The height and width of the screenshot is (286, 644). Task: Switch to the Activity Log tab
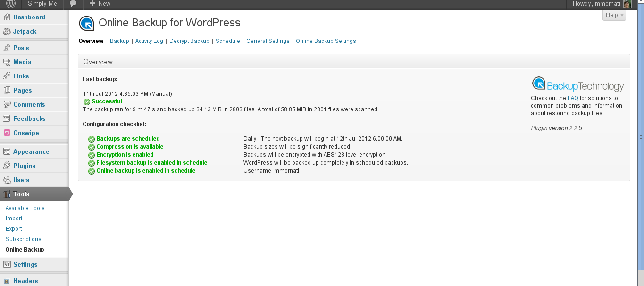click(x=149, y=41)
